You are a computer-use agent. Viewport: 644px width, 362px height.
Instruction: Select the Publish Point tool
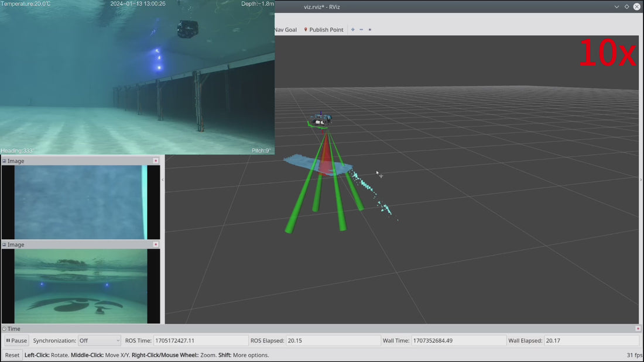click(323, 30)
